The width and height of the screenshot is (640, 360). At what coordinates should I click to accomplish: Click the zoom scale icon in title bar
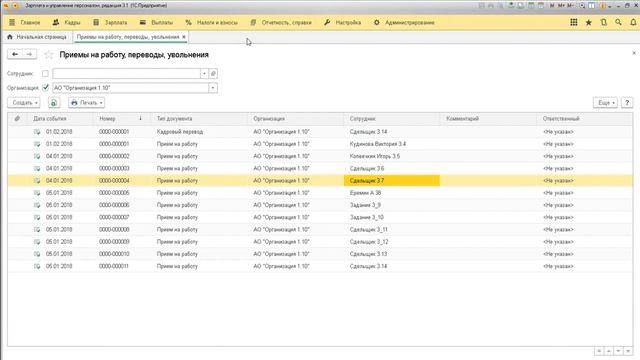click(x=582, y=6)
